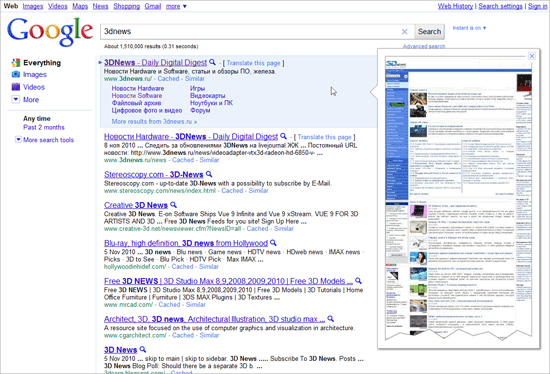This screenshot has height=374, width=550.
Task: Click preview magnifier beside Free 3D NEWS result
Action: (x=358, y=280)
